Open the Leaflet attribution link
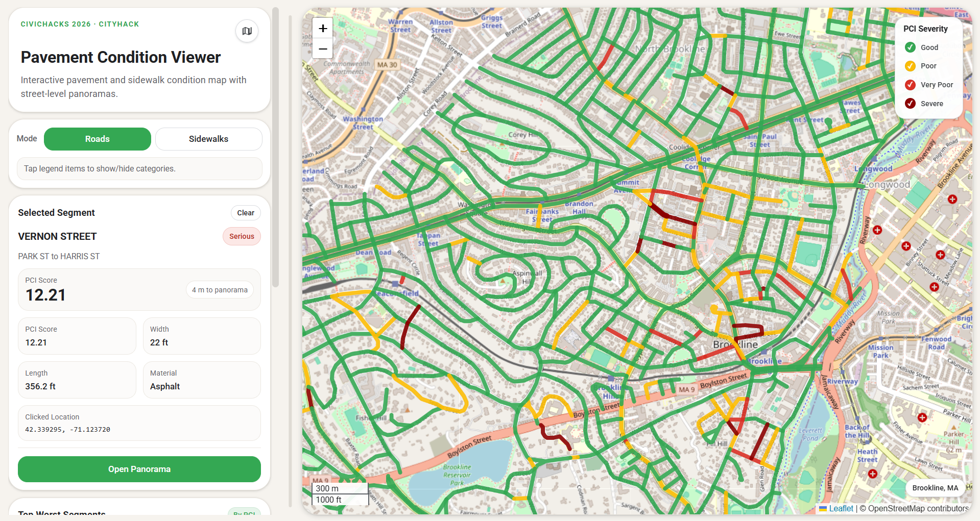 (x=836, y=508)
